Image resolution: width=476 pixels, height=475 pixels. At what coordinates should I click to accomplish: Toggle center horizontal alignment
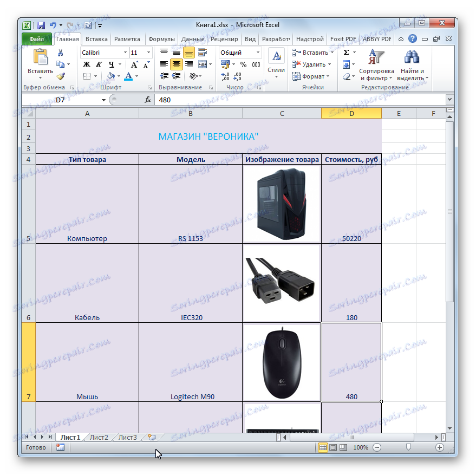[177, 64]
